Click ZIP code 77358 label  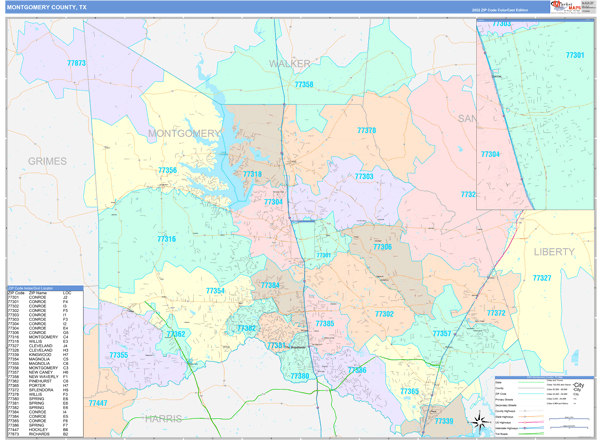pyautogui.click(x=303, y=85)
